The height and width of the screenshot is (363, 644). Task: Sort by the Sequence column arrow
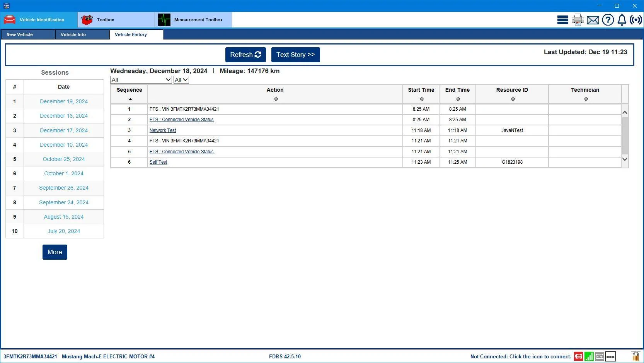(130, 99)
